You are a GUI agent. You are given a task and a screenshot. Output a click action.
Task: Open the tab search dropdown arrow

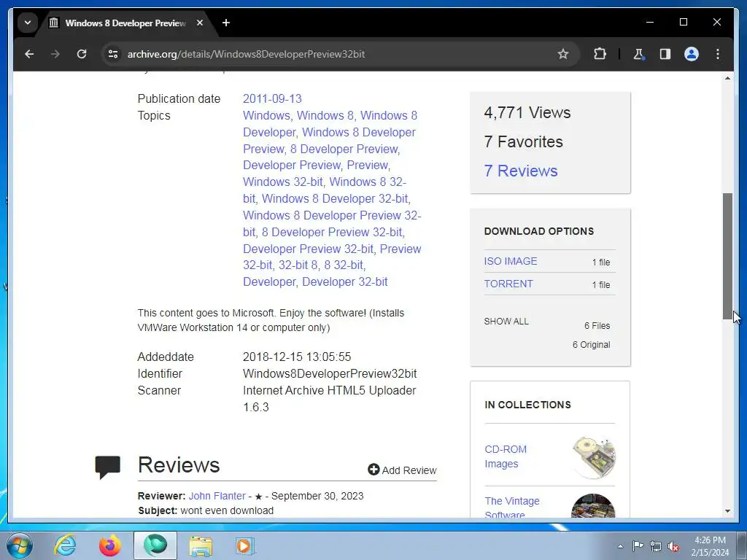(x=28, y=23)
